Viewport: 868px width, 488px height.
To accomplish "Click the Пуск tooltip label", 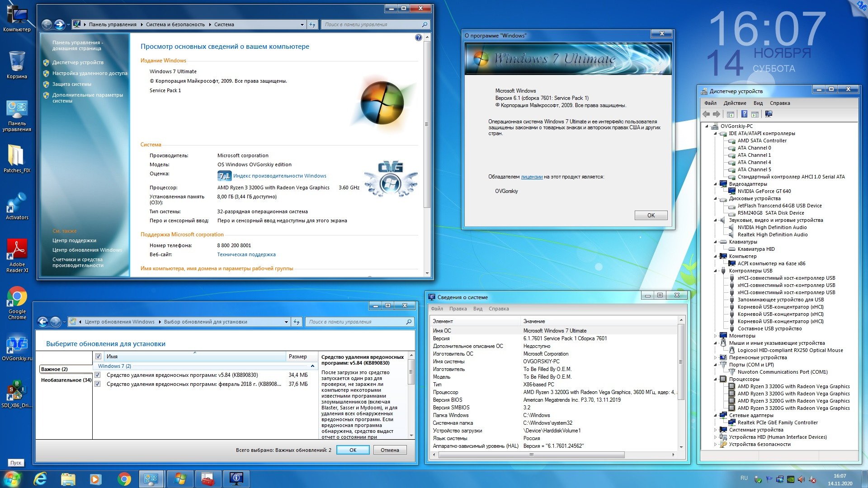I will coord(16,463).
